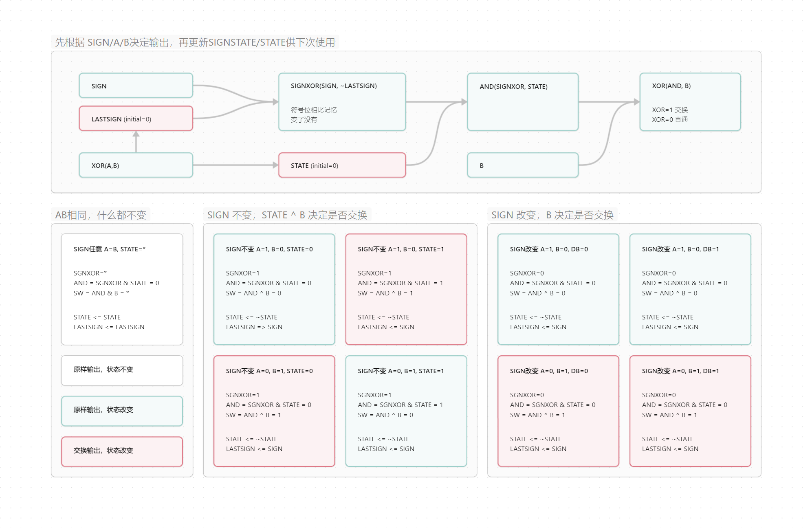This screenshot has height=528, width=812.
Task: Click the 'SIGN任意 A=B, STATE=*' card
Action: point(122,289)
